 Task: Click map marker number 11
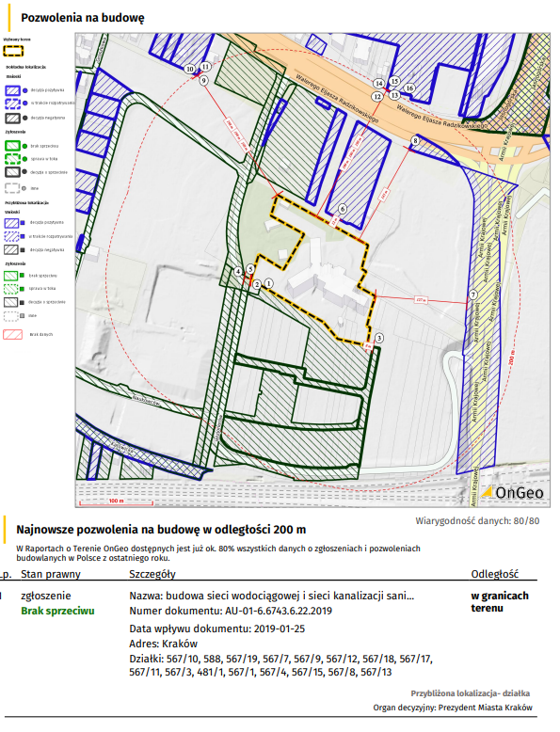[205, 67]
